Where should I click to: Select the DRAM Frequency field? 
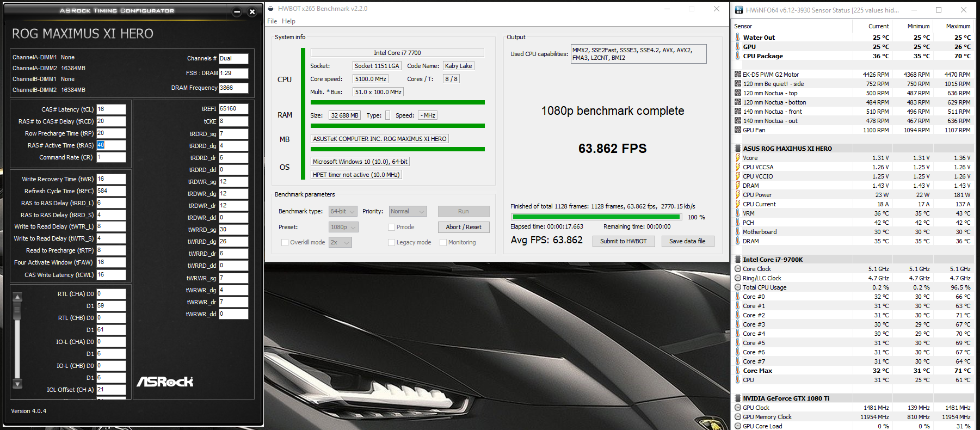[233, 88]
